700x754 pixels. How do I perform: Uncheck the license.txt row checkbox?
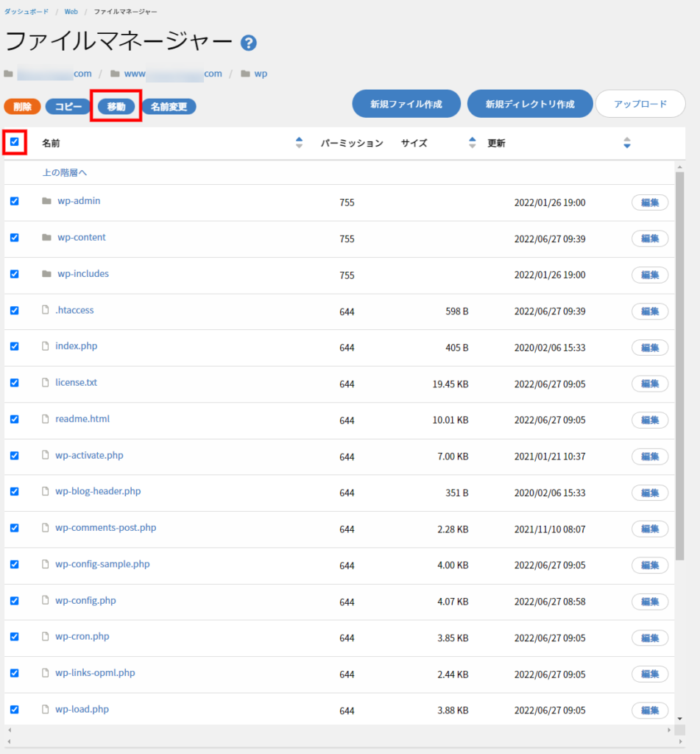point(15,383)
